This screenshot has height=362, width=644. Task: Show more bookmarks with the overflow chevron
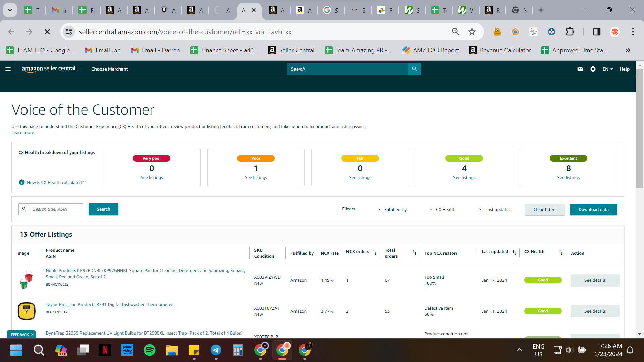(628, 50)
